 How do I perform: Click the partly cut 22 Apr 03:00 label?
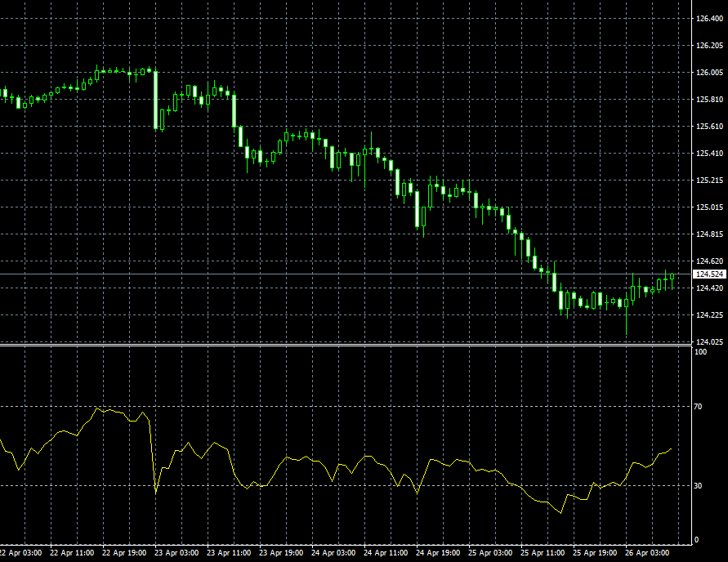click(21, 553)
